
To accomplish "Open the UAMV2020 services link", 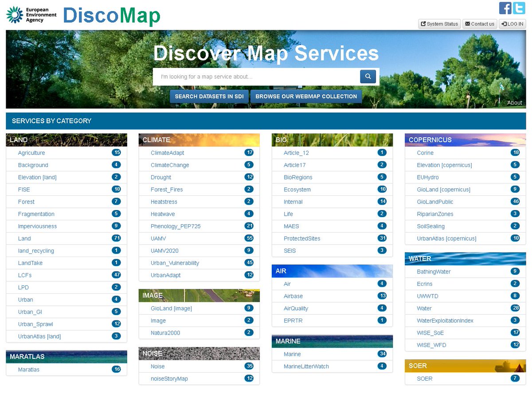I will pos(164,251).
